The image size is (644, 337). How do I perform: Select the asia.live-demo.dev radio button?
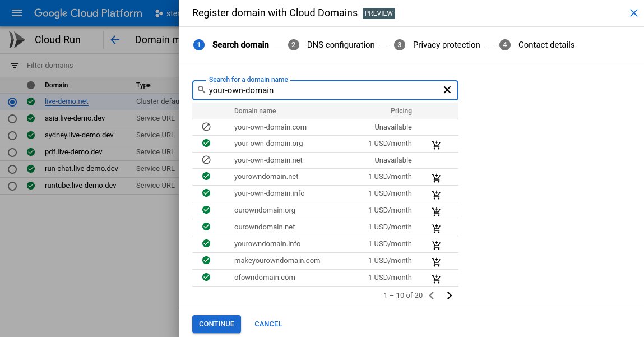coord(12,119)
